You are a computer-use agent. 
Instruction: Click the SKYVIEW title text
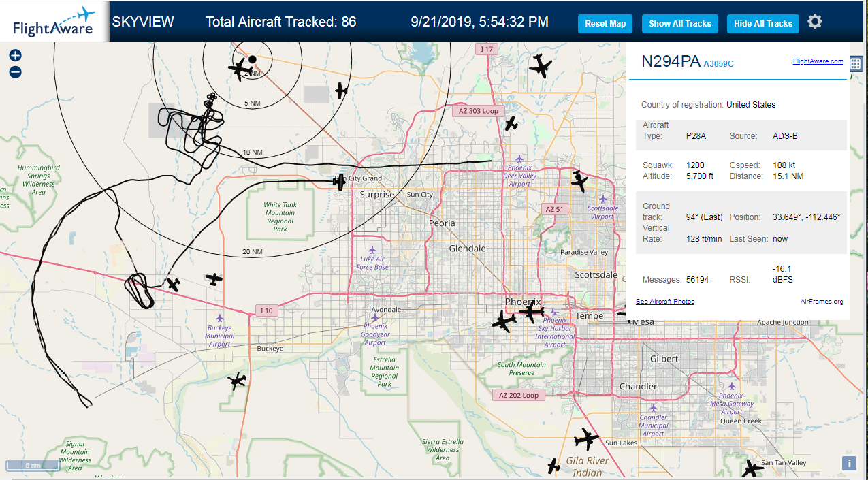point(143,22)
